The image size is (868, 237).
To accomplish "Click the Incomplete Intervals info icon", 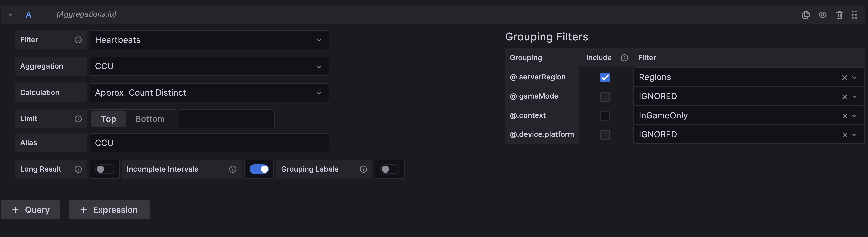I will [x=233, y=169].
